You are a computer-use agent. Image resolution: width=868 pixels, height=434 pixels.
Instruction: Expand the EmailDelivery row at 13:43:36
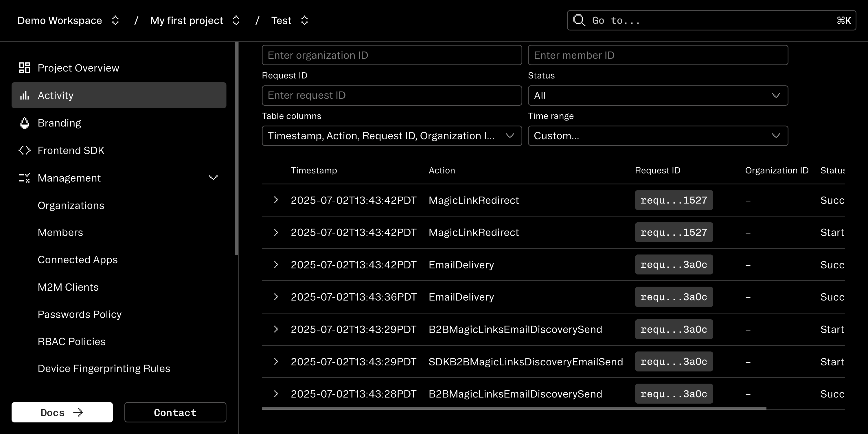coord(276,297)
